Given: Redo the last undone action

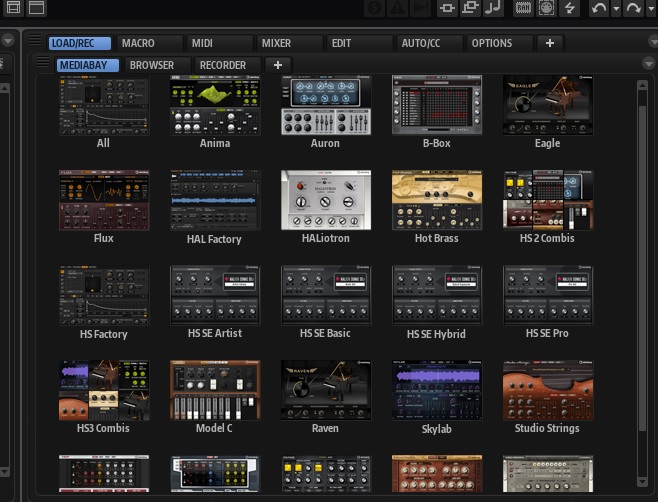Looking at the screenshot, I should (634, 8).
